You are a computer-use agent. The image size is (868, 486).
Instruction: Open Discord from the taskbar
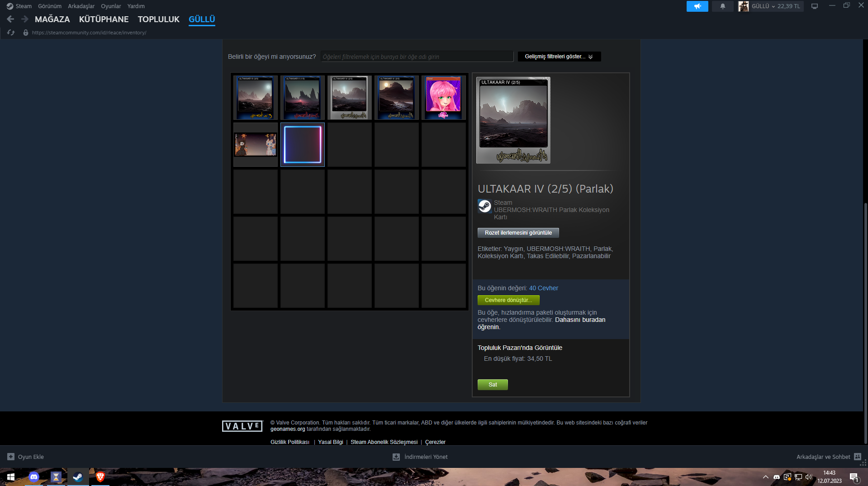(34, 477)
